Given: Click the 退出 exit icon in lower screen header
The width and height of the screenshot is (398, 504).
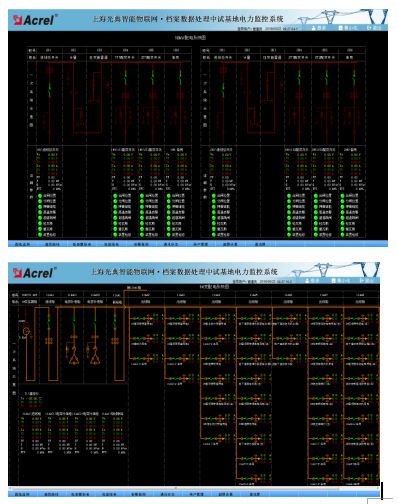Looking at the screenshot, I should (x=362, y=280).
